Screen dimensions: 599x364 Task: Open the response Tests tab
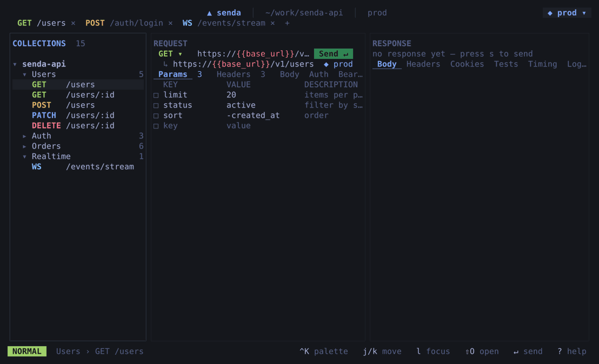[506, 64]
